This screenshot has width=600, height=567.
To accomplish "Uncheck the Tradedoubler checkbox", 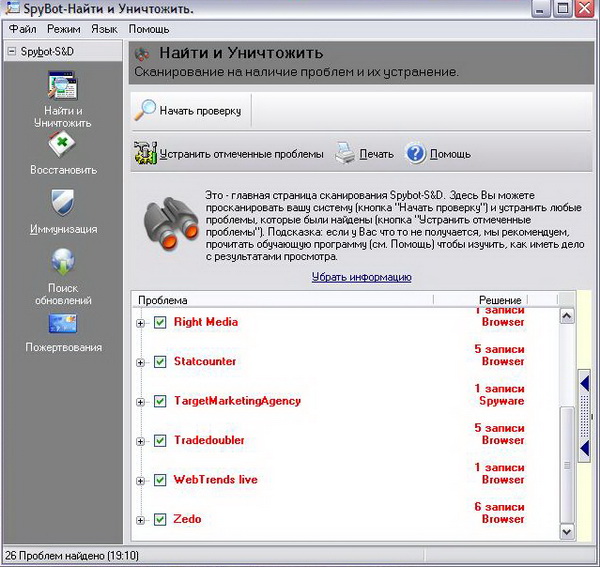I will pyautogui.click(x=160, y=440).
